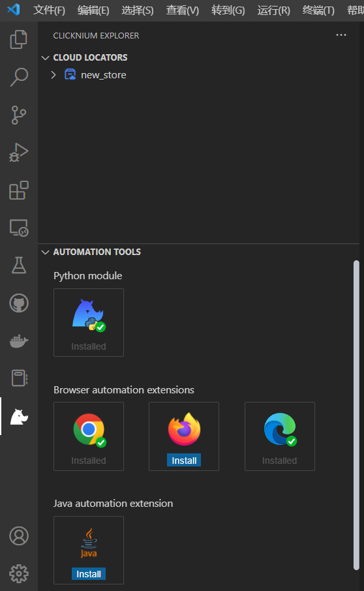364x591 pixels.
Task: Open the GitHub view
Action: [18, 303]
